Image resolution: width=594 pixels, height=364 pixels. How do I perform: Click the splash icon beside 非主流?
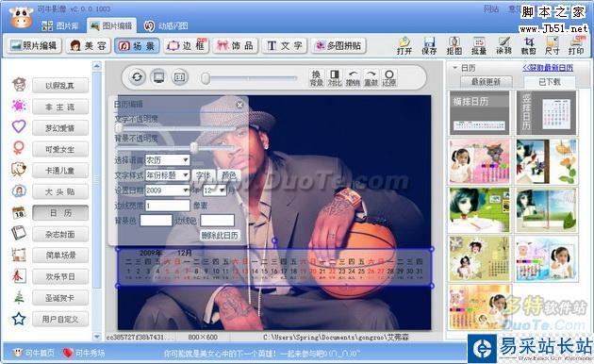coord(19,106)
